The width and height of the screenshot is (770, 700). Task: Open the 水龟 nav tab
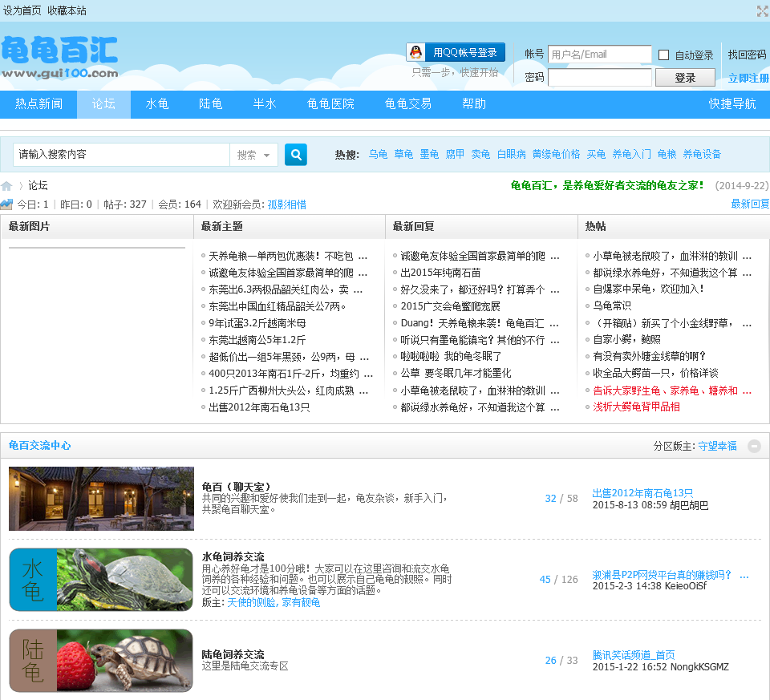point(157,104)
